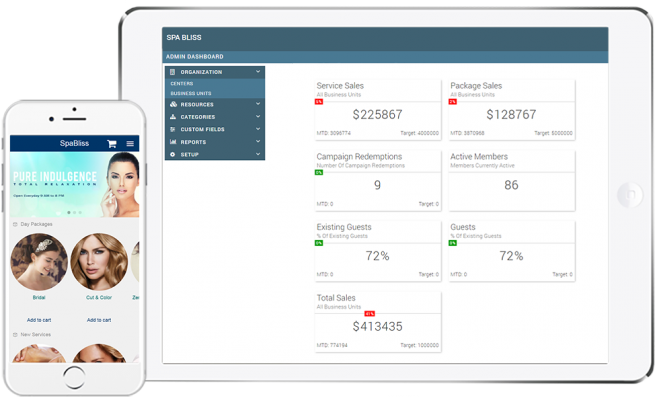Click the Package Sales card title

point(476,86)
